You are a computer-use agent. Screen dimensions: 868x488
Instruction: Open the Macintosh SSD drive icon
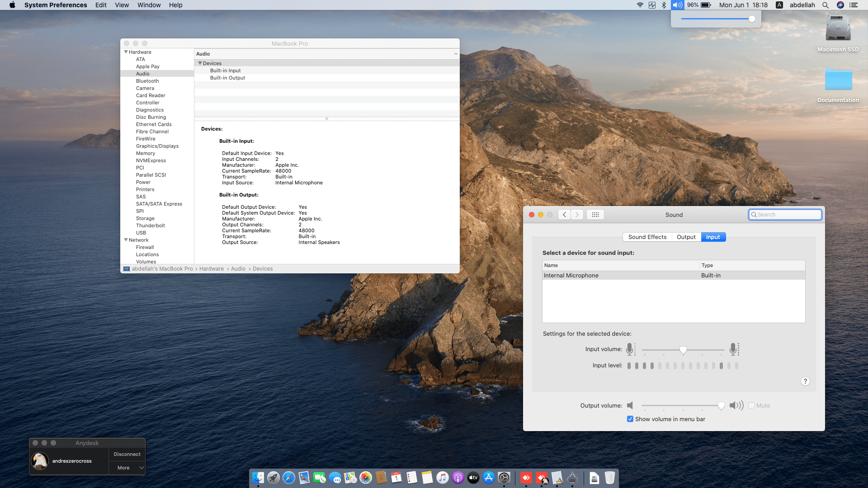click(838, 28)
